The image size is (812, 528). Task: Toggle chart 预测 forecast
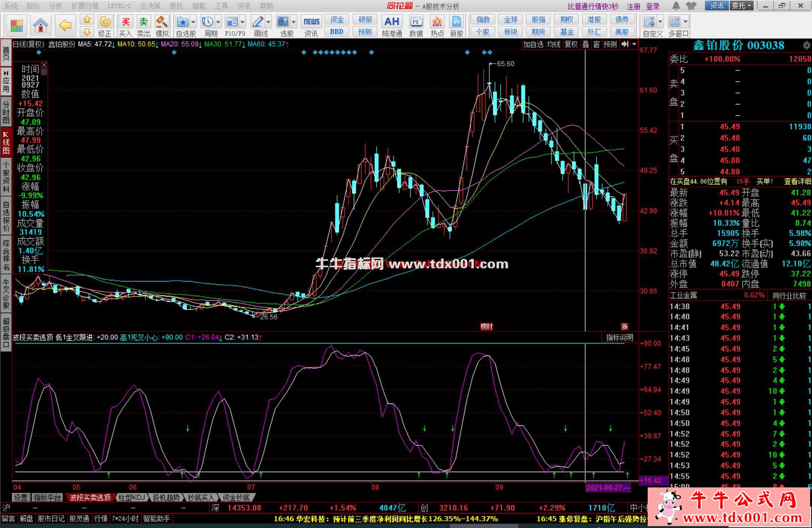(x=610, y=44)
